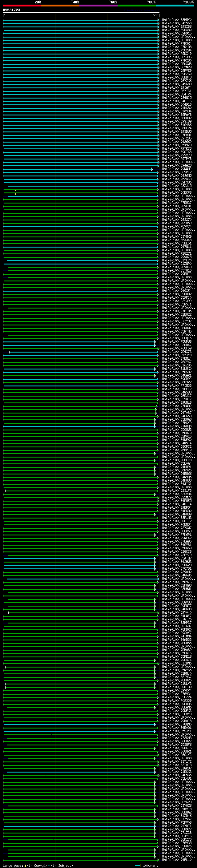Select the UniRef100_Q22M72 label
Viewport: 197px width, 868px height.
[177, 497]
